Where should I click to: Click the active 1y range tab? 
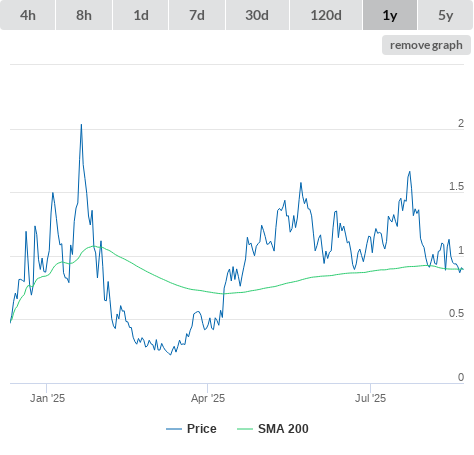(390, 15)
